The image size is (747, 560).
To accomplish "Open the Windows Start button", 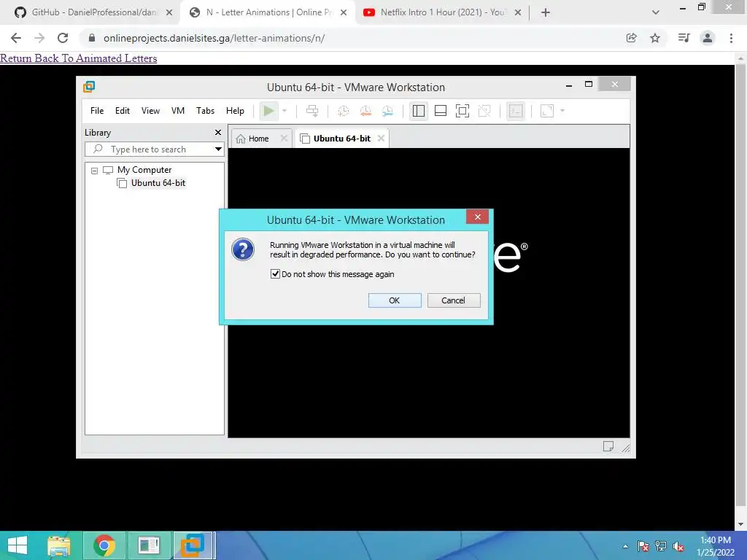I will 18,545.
